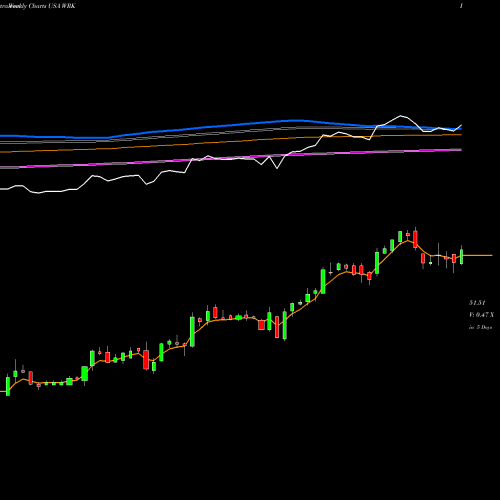Click the '51.51' price label
The height and width of the screenshot is (500, 500).
pos(477,303)
